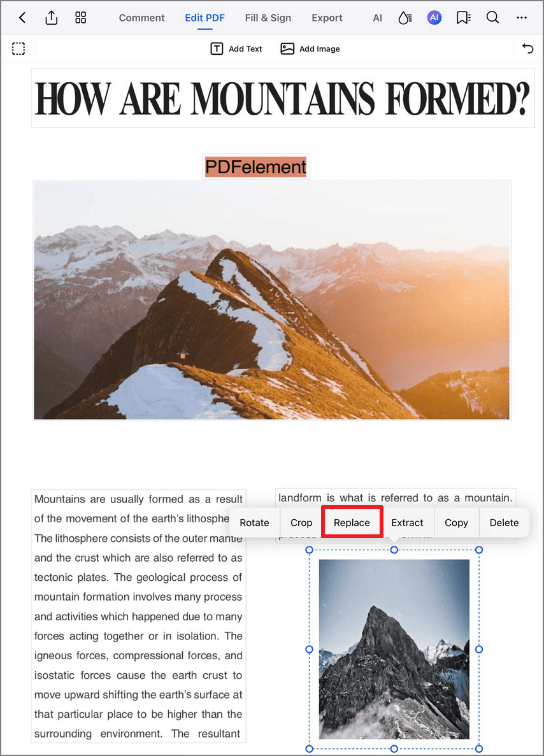Click the Add Text button
This screenshot has height=756, width=544.
(236, 48)
